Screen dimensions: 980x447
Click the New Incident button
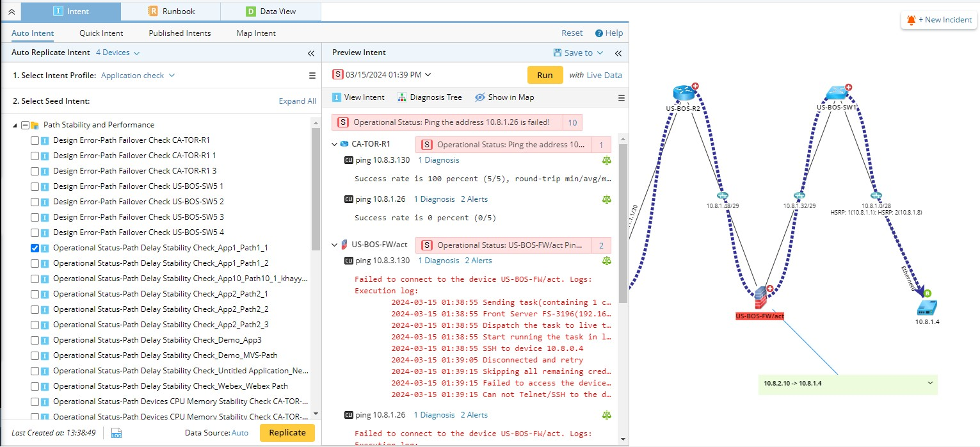coord(940,20)
